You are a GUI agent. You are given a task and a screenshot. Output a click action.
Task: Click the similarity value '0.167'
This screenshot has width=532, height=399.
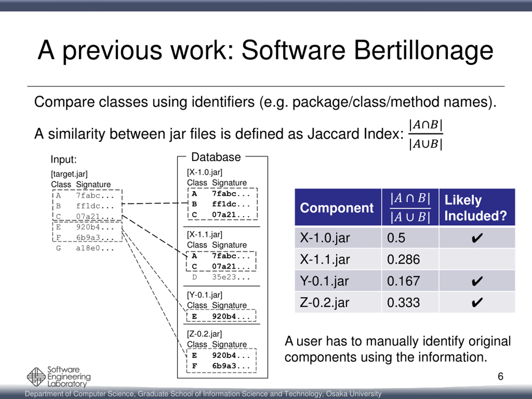tap(403, 281)
